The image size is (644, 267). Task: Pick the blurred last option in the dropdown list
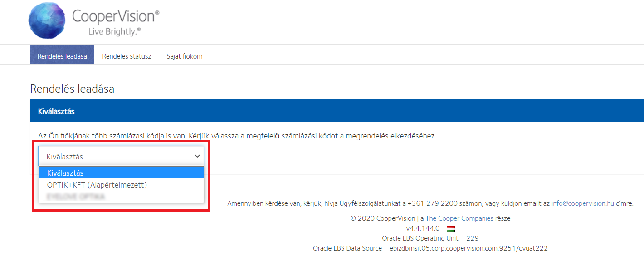(121, 197)
